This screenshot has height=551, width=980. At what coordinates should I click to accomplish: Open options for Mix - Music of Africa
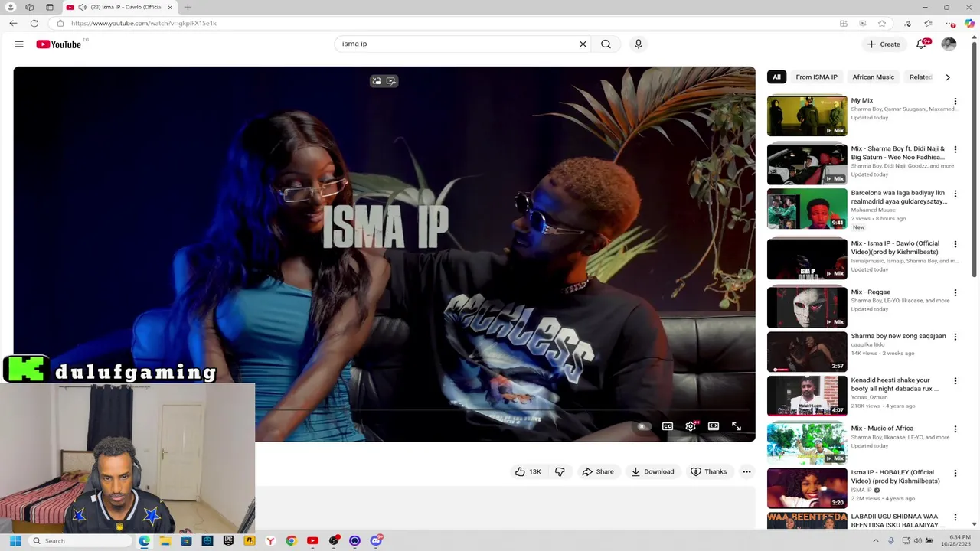(955, 429)
